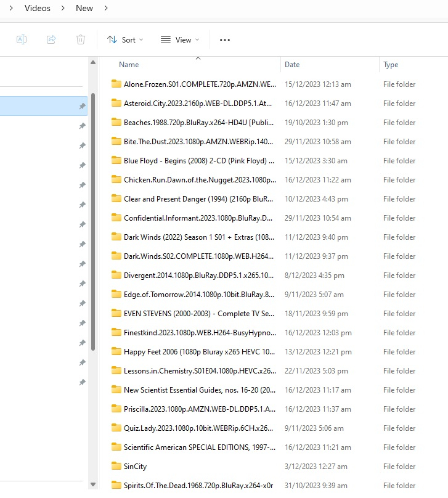This screenshot has height=498, width=448.
Task: Click folder icon of Blue Floyd - Begins
Action: click(x=116, y=160)
